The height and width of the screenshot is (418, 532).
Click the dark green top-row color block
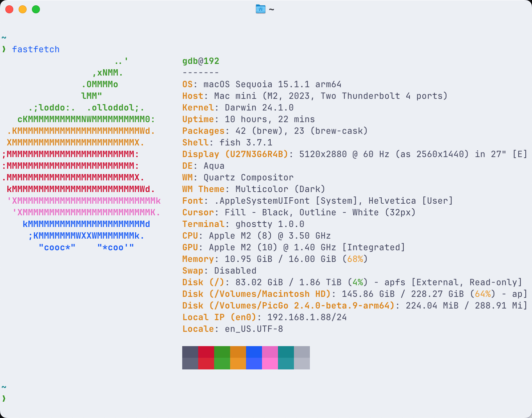click(x=222, y=352)
